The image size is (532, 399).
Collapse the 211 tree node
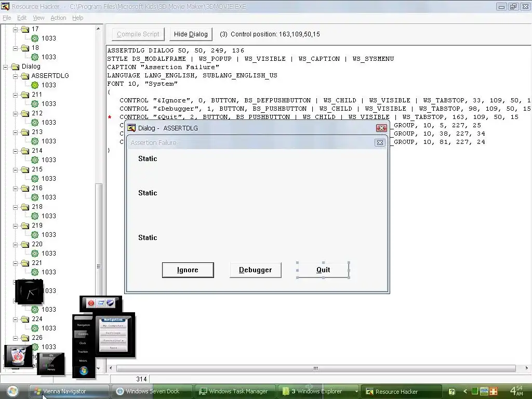[x=15, y=96]
